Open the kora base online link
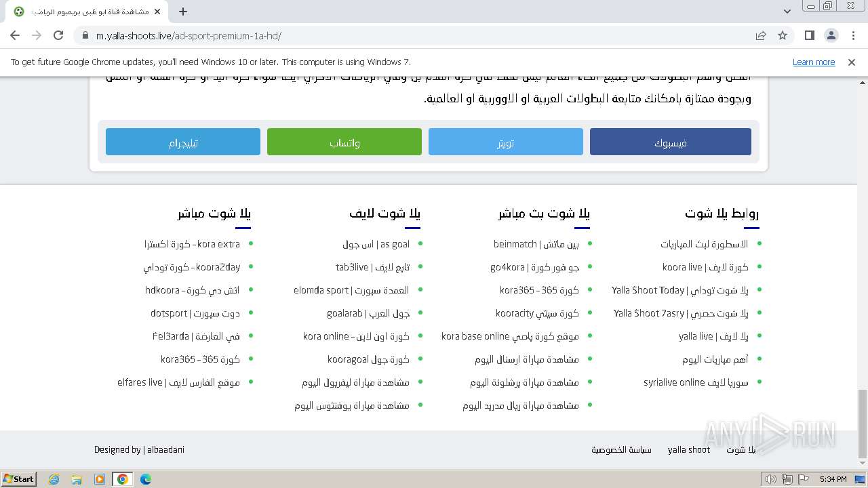Viewport: 868px width, 488px height. point(510,336)
